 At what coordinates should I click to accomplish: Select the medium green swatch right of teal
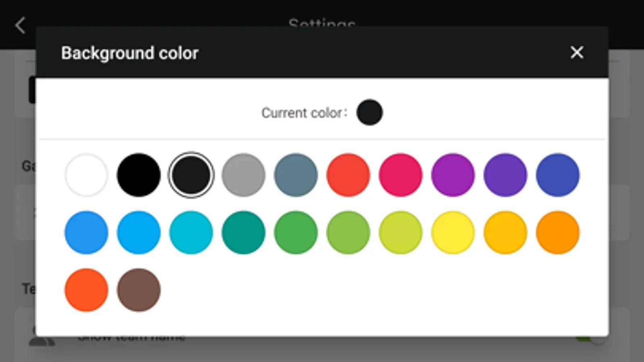point(296,232)
